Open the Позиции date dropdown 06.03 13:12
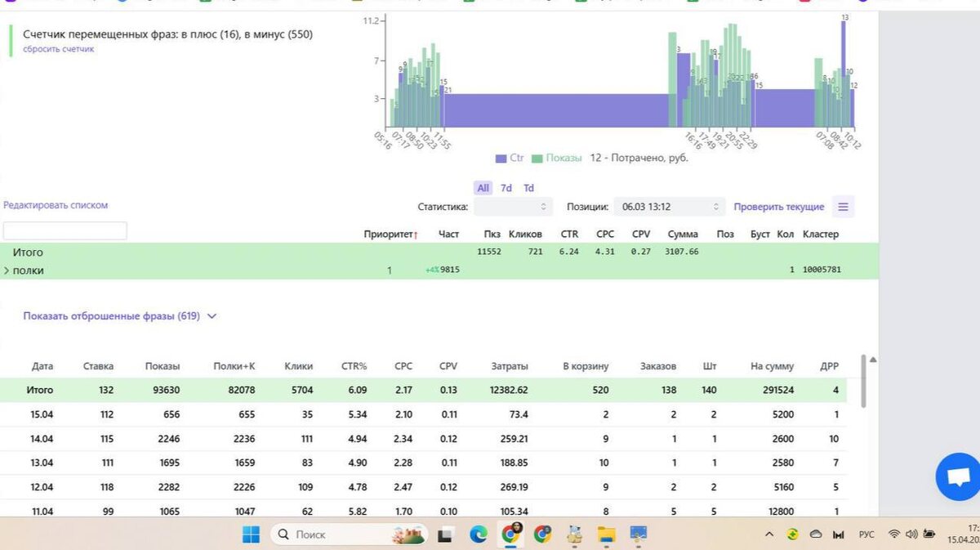This screenshot has width=980, height=550. (669, 207)
